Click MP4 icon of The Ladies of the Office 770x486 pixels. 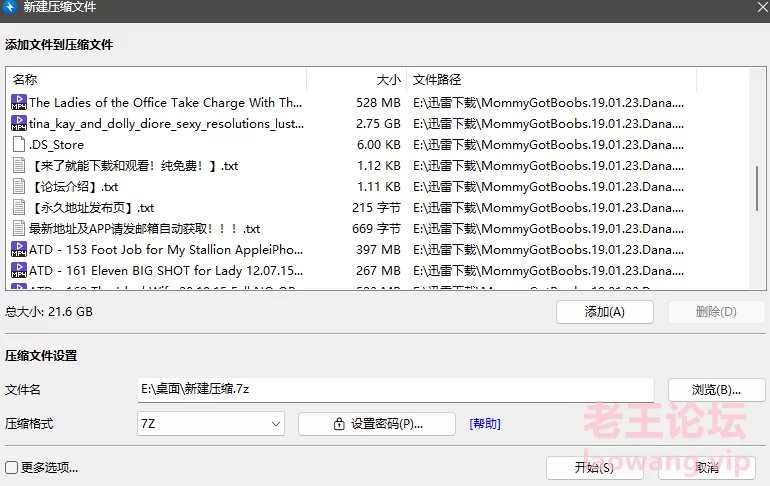tap(19, 103)
